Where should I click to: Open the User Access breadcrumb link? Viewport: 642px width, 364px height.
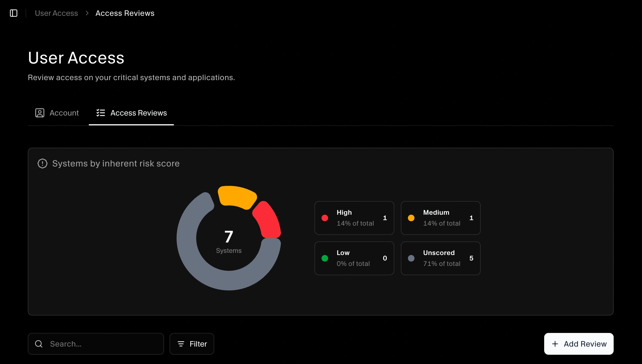pyautogui.click(x=56, y=13)
